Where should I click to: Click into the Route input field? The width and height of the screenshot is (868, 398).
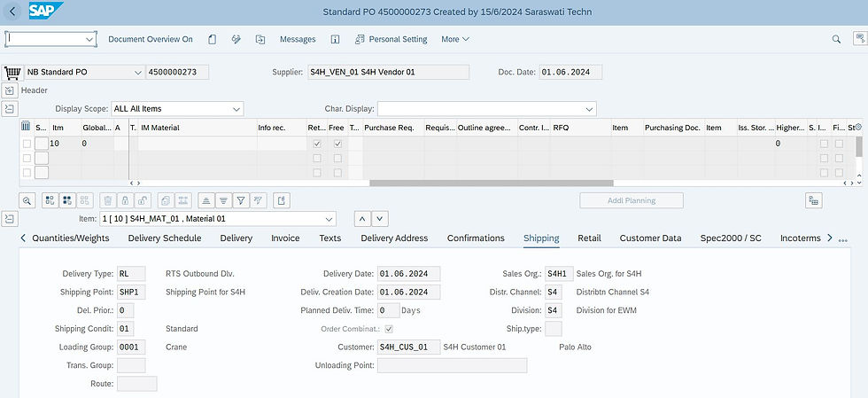point(137,384)
